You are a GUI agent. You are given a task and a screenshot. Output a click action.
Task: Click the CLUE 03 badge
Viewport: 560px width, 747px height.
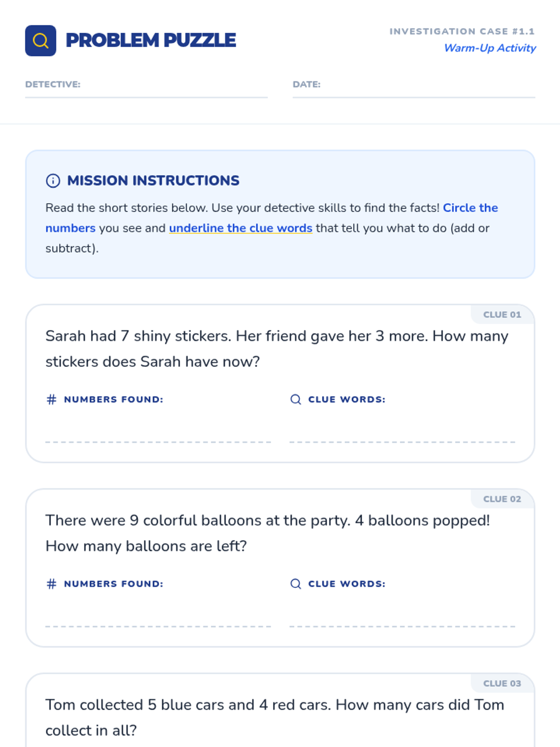click(x=502, y=684)
